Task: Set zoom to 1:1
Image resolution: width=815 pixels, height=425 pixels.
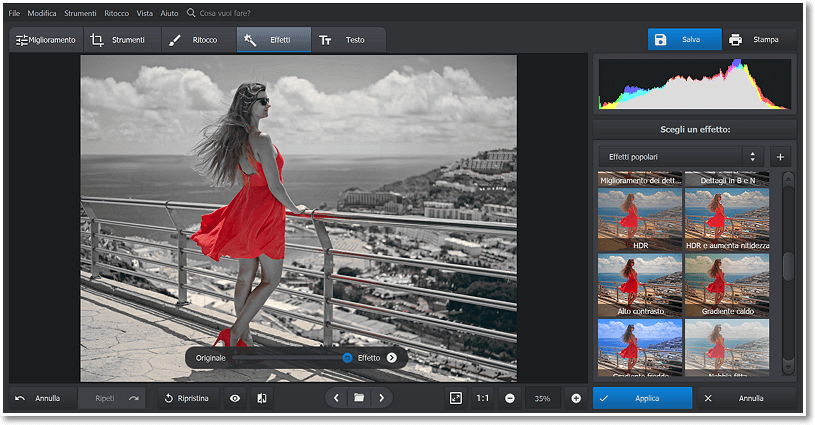Action: click(483, 399)
